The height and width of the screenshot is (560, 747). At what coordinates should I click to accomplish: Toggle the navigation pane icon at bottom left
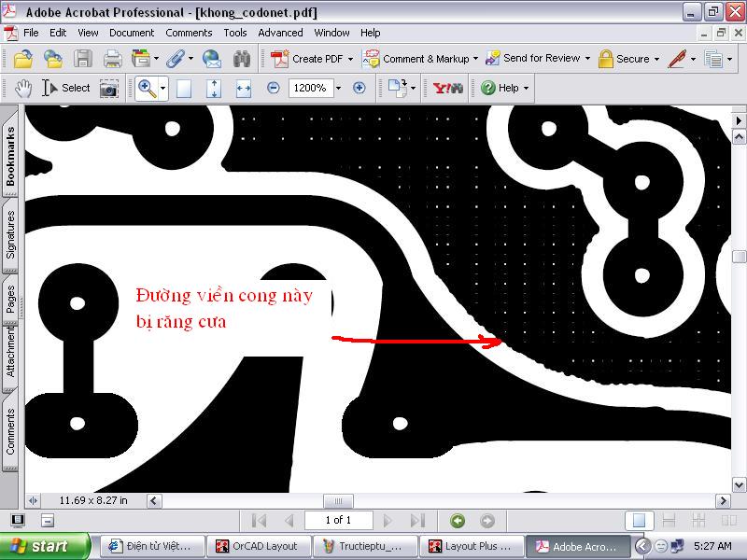18,520
